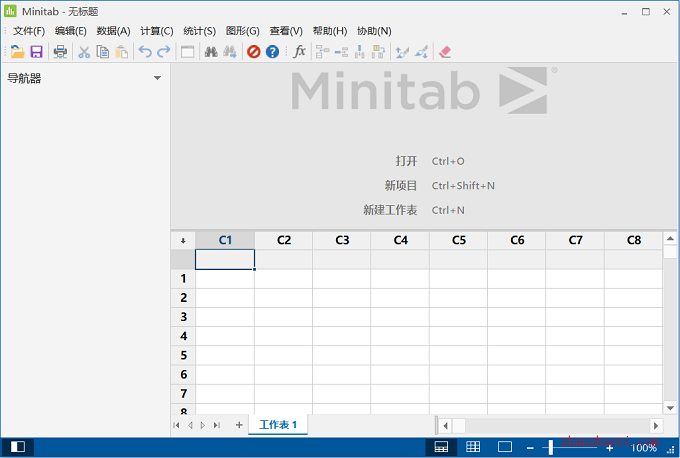
Task: Click vertical scrollbar down arrow
Action: [670, 408]
